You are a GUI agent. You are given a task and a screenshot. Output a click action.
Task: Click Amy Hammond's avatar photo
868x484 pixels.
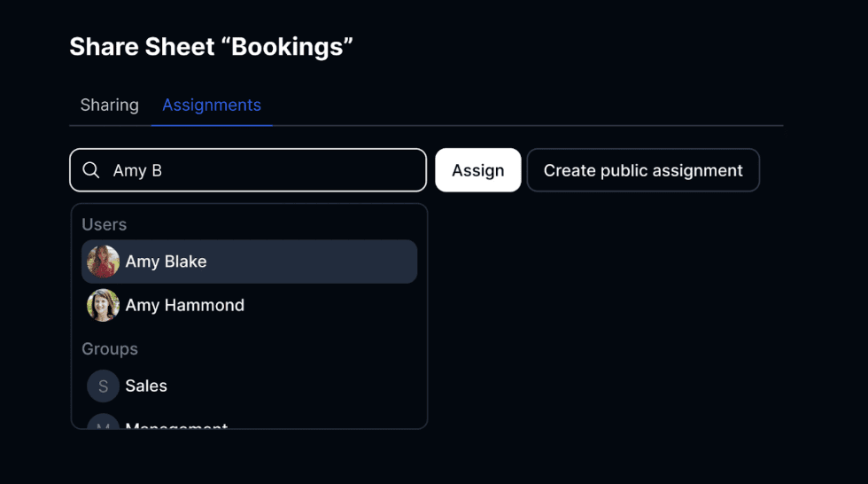pos(103,305)
